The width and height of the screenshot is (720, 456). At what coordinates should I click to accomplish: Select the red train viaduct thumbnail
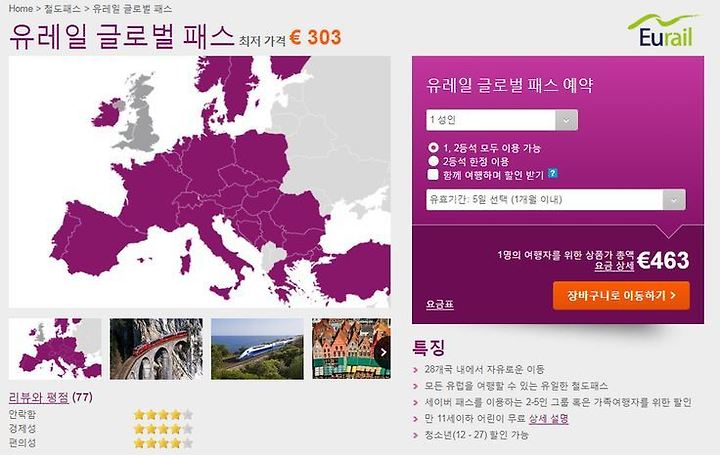coord(156,349)
